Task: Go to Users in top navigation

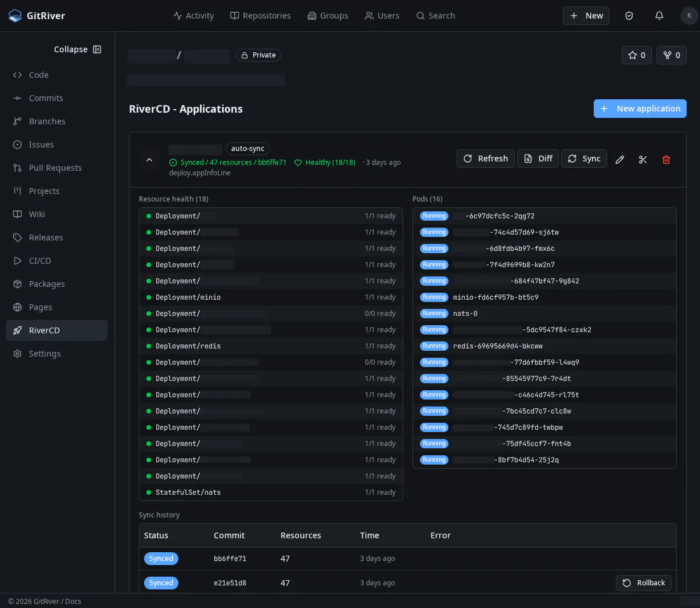Action: point(382,16)
